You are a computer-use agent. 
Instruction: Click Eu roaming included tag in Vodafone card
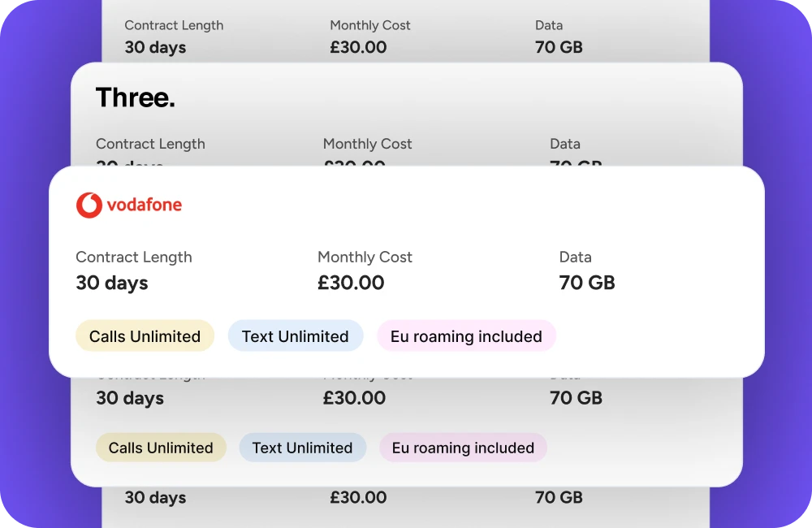pos(466,336)
